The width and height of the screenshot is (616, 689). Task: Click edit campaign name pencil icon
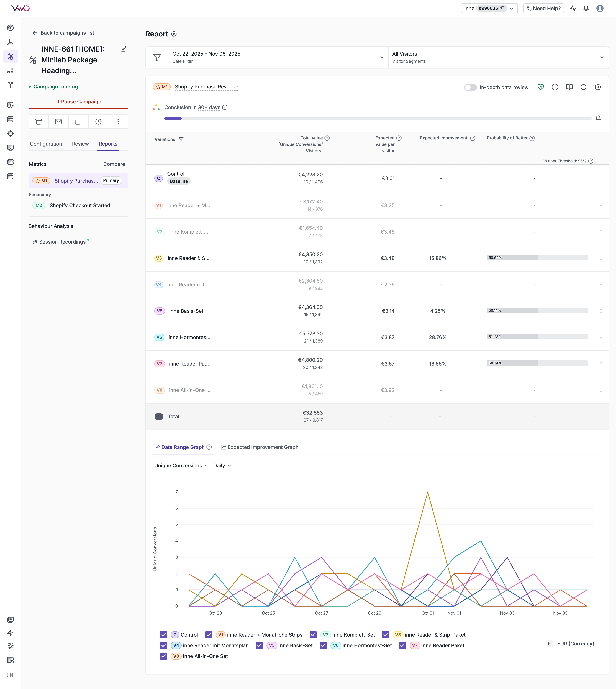(123, 49)
